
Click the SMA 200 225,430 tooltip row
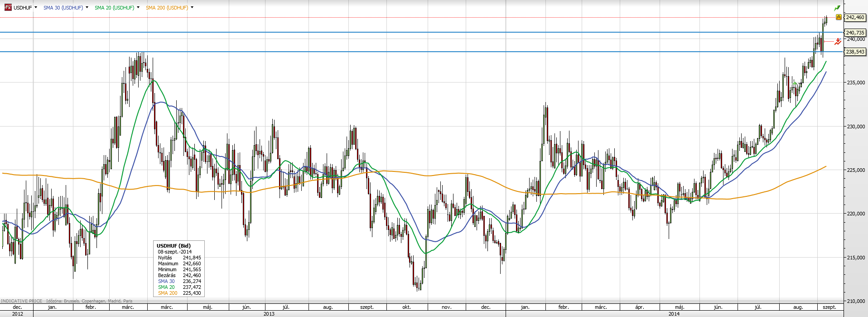(x=179, y=293)
